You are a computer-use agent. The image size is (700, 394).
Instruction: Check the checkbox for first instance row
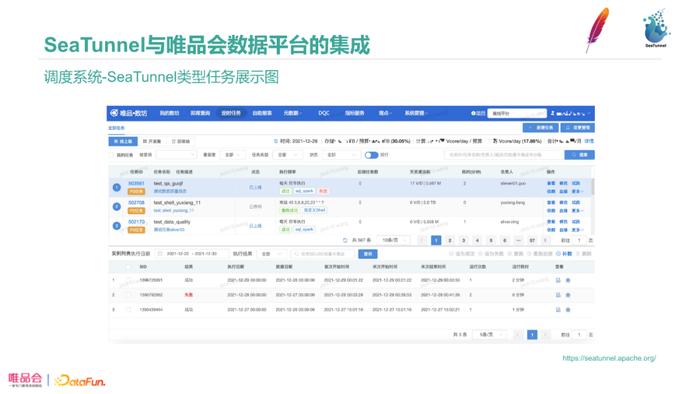(129, 280)
